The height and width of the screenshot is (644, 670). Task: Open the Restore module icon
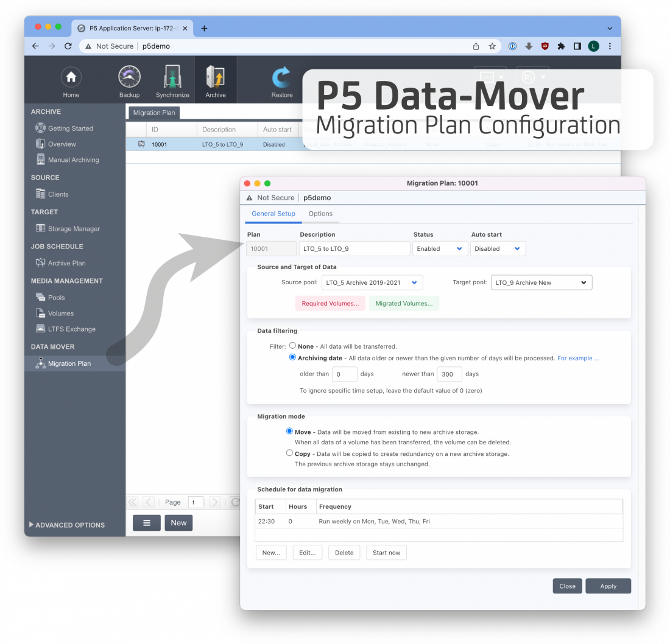(x=281, y=82)
